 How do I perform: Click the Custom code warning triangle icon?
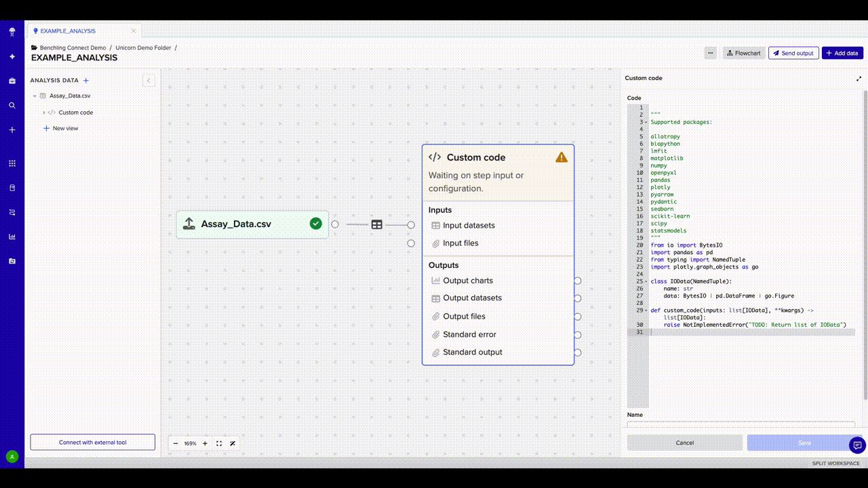(561, 157)
